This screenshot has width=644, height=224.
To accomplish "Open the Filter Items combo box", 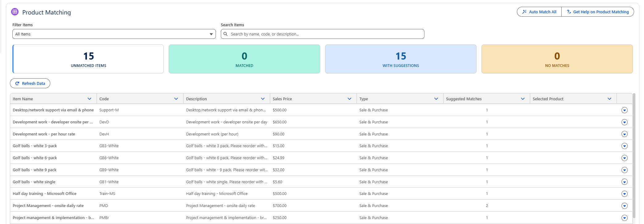I will point(114,34).
